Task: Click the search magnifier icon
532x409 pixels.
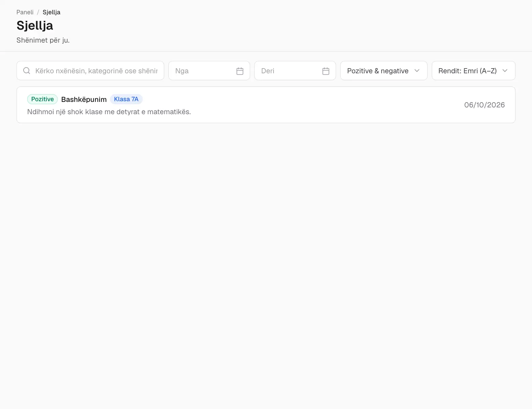Action: coord(27,71)
